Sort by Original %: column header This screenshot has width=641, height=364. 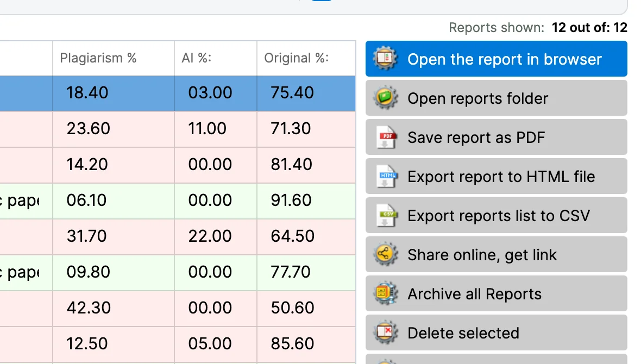pyautogui.click(x=306, y=58)
